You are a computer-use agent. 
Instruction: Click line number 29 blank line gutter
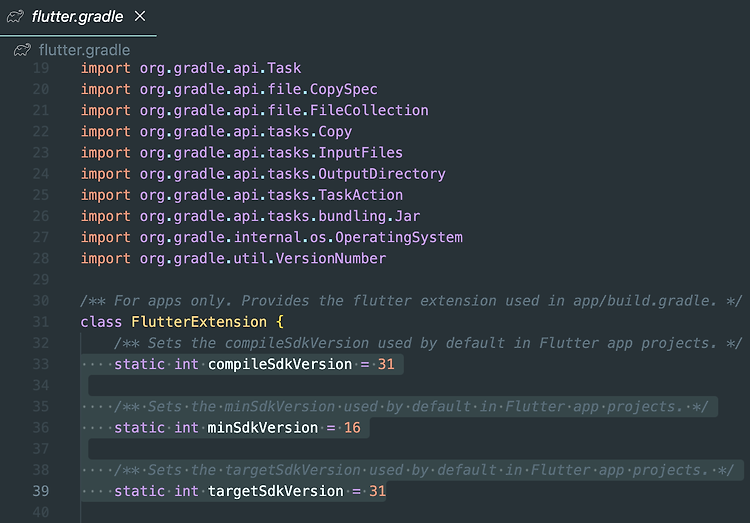tap(41, 279)
